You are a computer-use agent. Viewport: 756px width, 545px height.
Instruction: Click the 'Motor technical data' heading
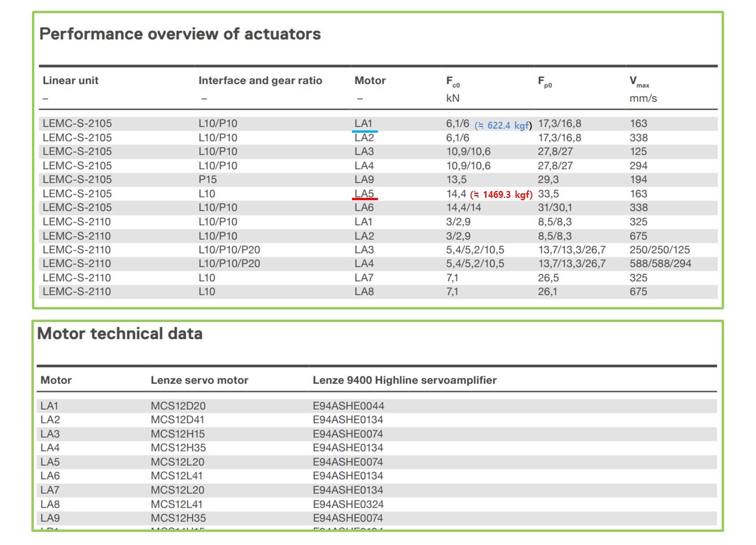pyautogui.click(x=120, y=334)
